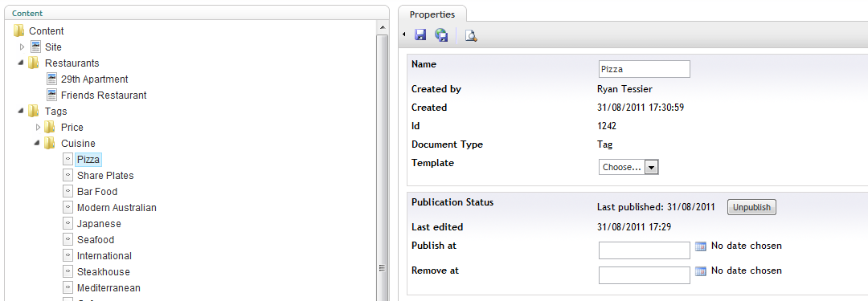Collapse the Restaurants folder
The width and height of the screenshot is (868, 301).
click(x=21, y=63)
